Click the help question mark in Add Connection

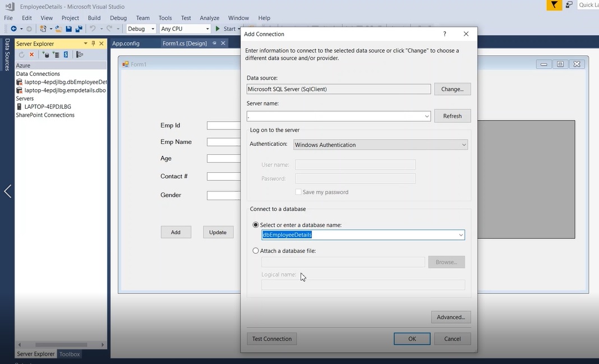445,34
